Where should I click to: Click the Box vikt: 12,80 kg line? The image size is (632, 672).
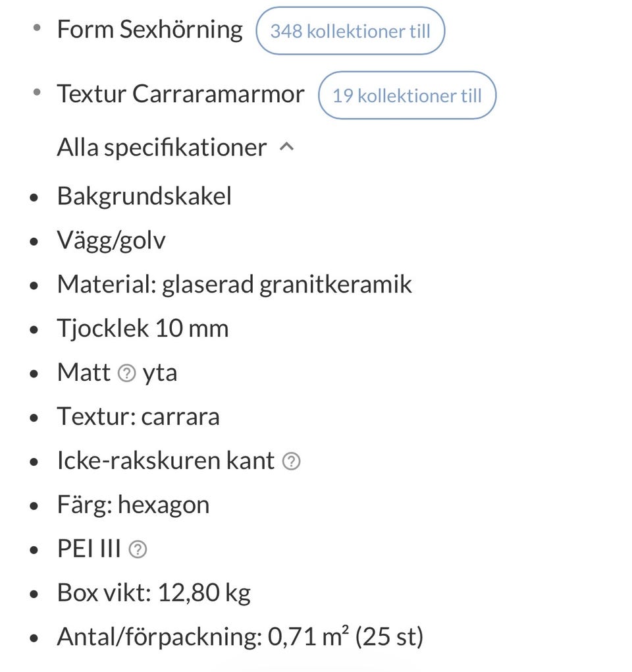pyautogui.click(x=153, y=594)
